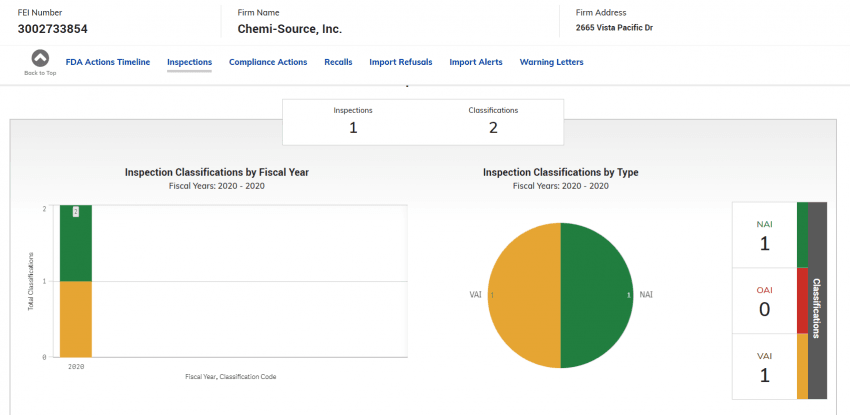Click the 2020 label on the x-axis

click(x=76, y=367)
